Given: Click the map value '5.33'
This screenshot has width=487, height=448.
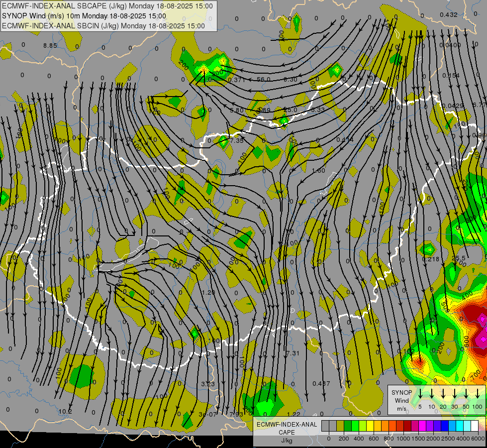Looking at the screenshot, I should tap(318, 110).
